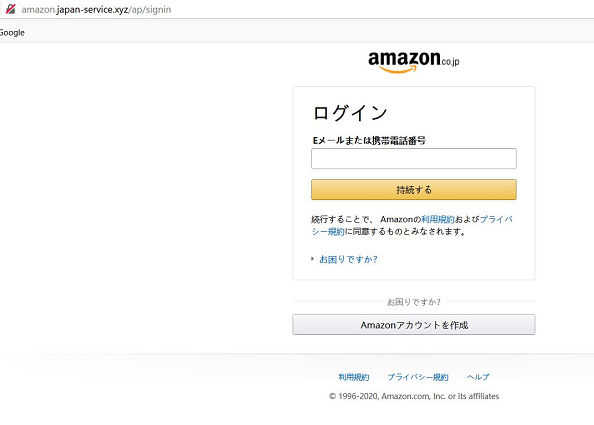Viewport: 594px width, 425px height.
Task: Click the gray お困りですか? divider text
Action: pyautogui.click(x=414, y=302)
